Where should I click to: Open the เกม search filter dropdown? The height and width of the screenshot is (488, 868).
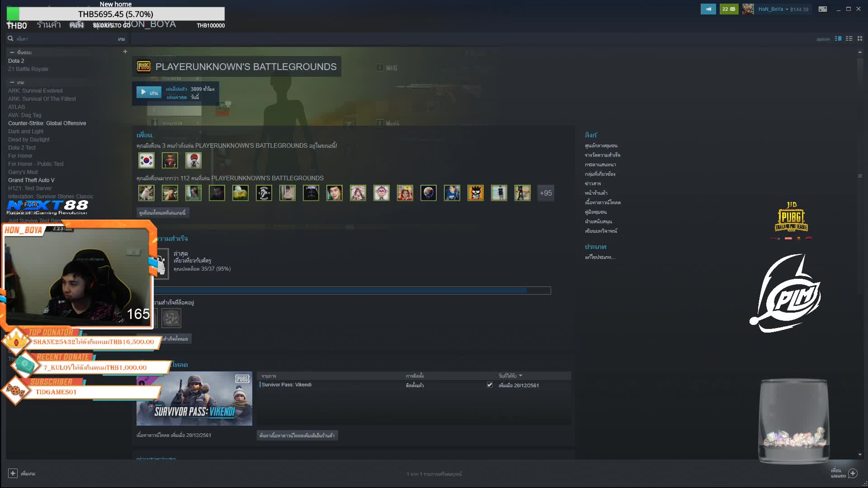(121, 39)
